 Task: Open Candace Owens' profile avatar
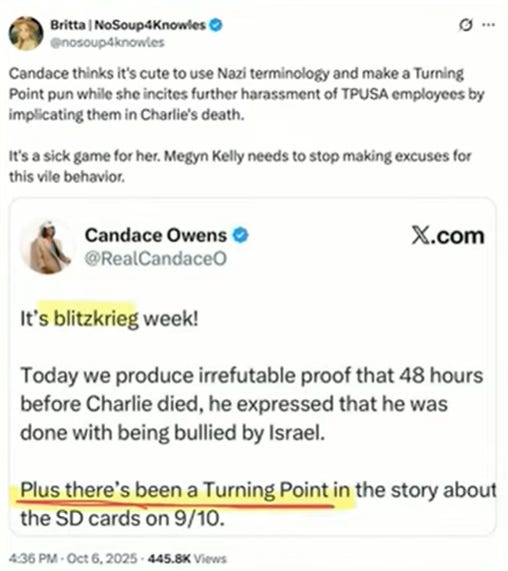pos(47,247)
